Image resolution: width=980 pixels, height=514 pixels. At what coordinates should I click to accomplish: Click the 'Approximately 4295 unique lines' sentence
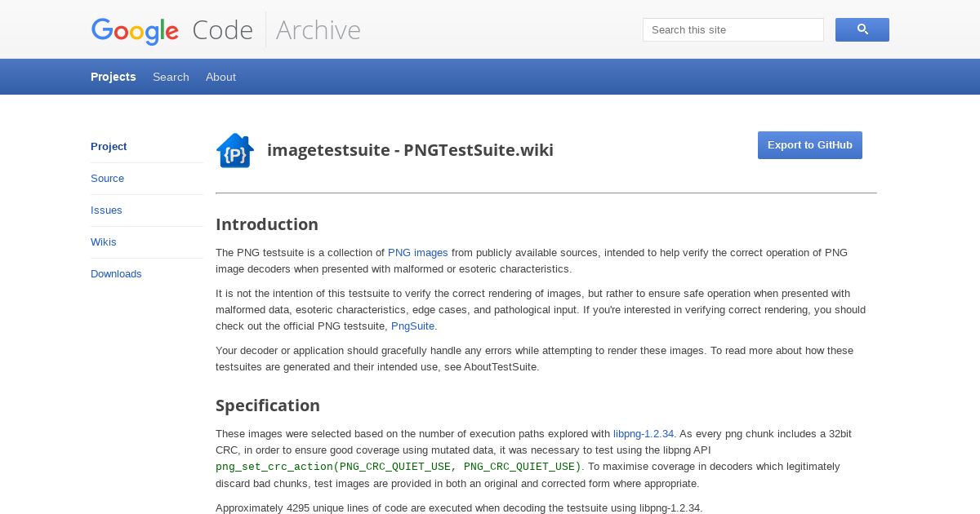(459, 508)
